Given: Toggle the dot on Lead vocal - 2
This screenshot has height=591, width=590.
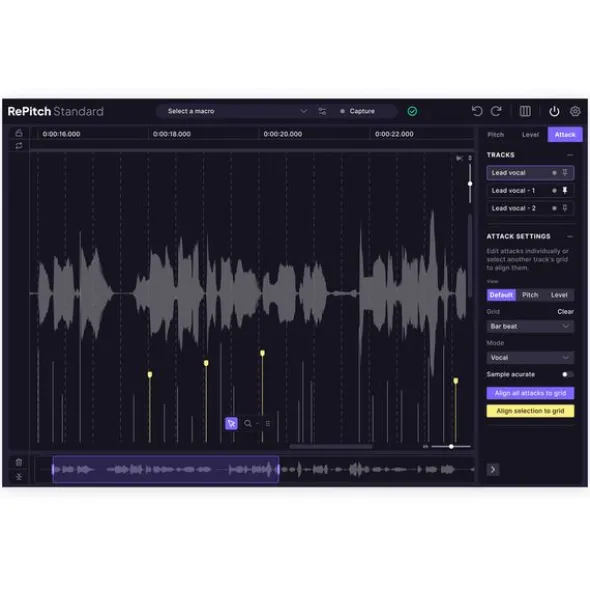Looking at the screenshot, I should click(554, 208).
